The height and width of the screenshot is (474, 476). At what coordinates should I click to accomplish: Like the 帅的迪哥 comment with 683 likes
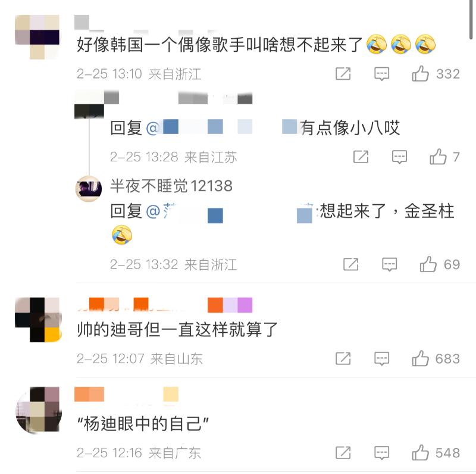[x=421, y=358]
